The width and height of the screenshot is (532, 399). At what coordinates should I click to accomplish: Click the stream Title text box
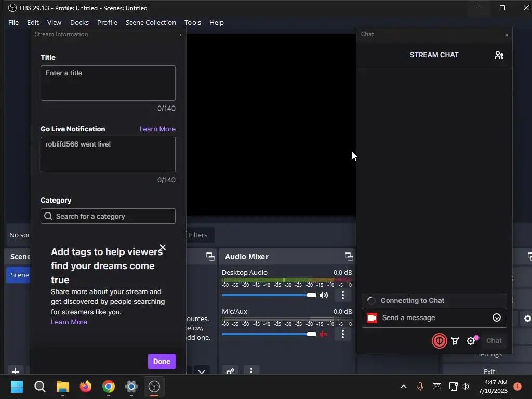(108, 83)
